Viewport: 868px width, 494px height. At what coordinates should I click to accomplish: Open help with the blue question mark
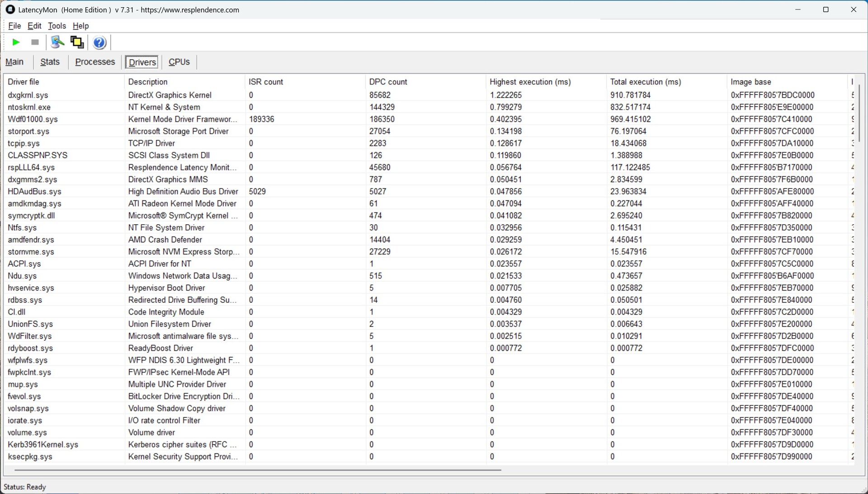tap(99, 42)
